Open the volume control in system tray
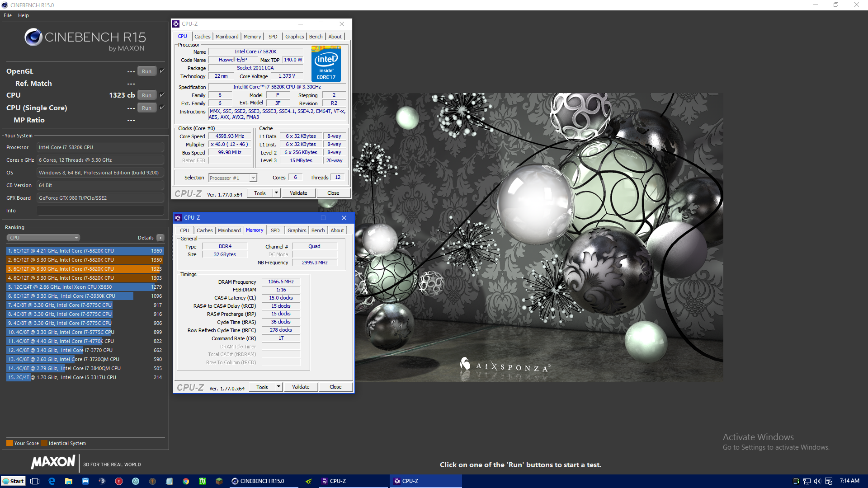The width and height of the screenshot is (868, 488). (x=817, y=481)
